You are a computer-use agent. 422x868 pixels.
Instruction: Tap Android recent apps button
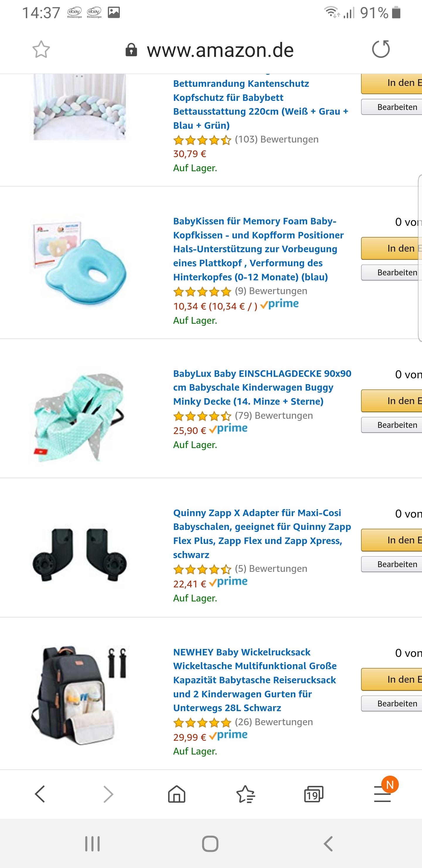tap(92, 844)
